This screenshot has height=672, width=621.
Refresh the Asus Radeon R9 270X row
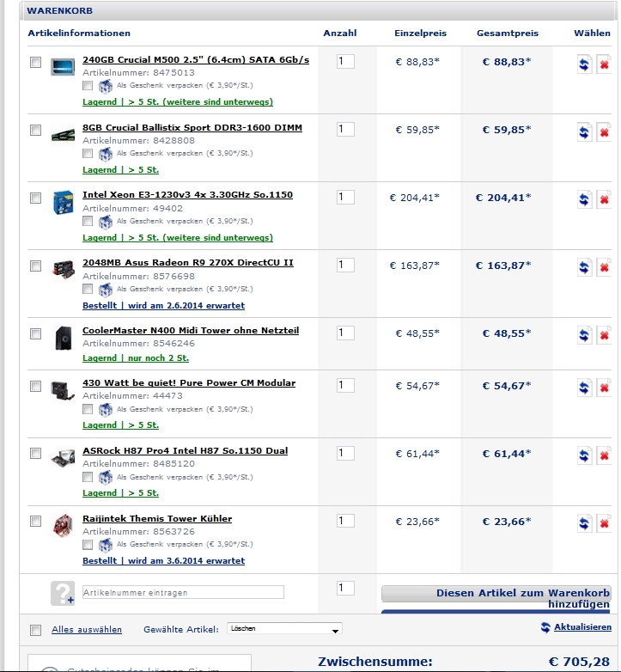click(584, 267)
